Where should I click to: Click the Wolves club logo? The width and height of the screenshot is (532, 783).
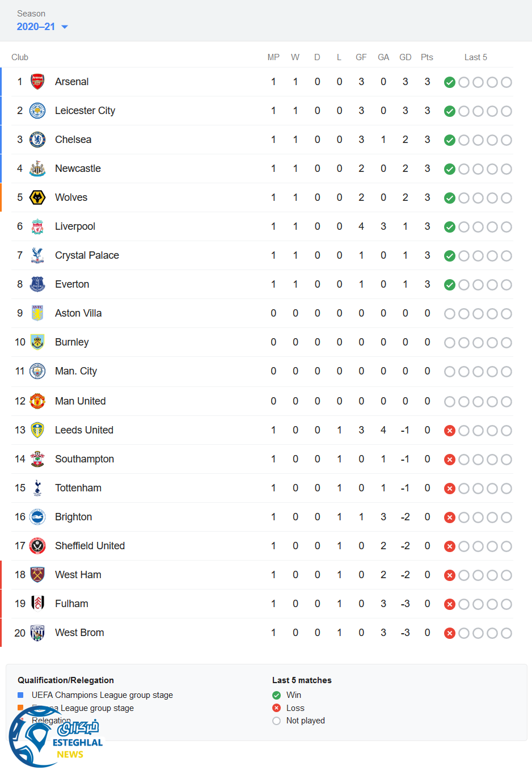pyautogui.click(x=37, y=197)
